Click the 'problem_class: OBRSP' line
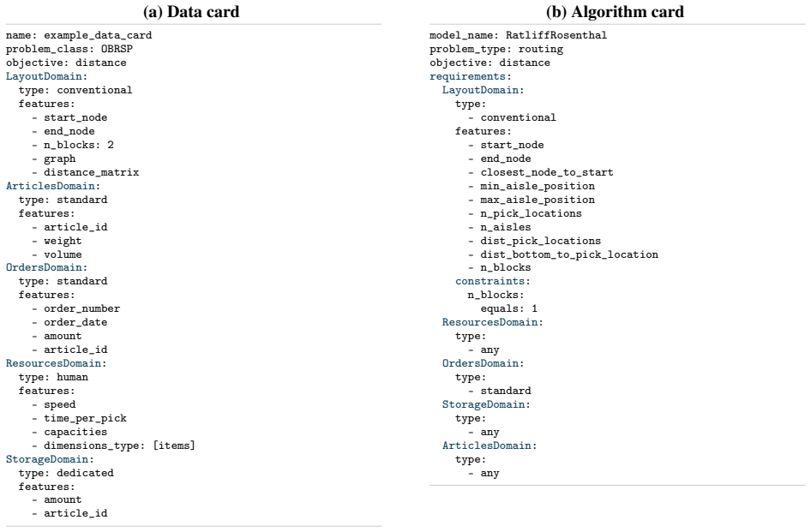 click(69, 49)
